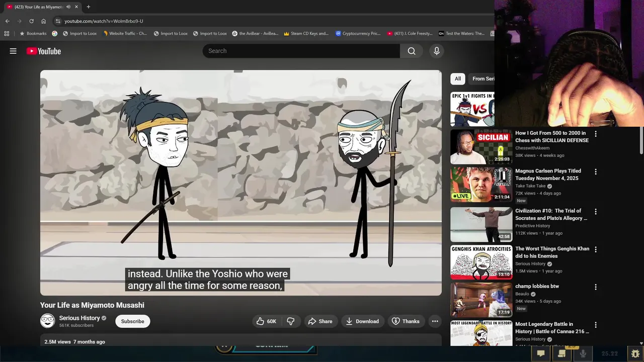This screenshot has height=362, width=644.
Task: Go to the browser home page
Action: pyautogui.click(x=44, y=21)
